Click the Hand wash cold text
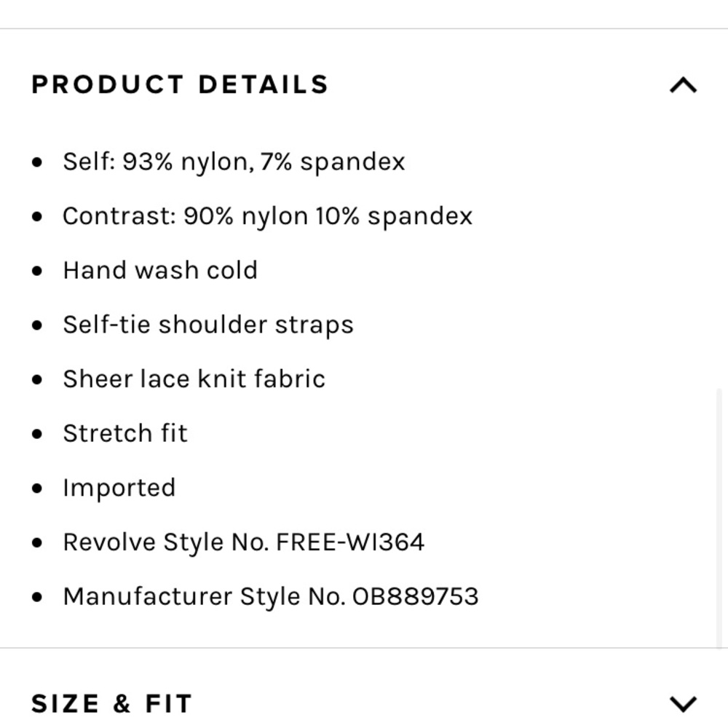Viewport: 728px width, 728px height. pos(160,270)
